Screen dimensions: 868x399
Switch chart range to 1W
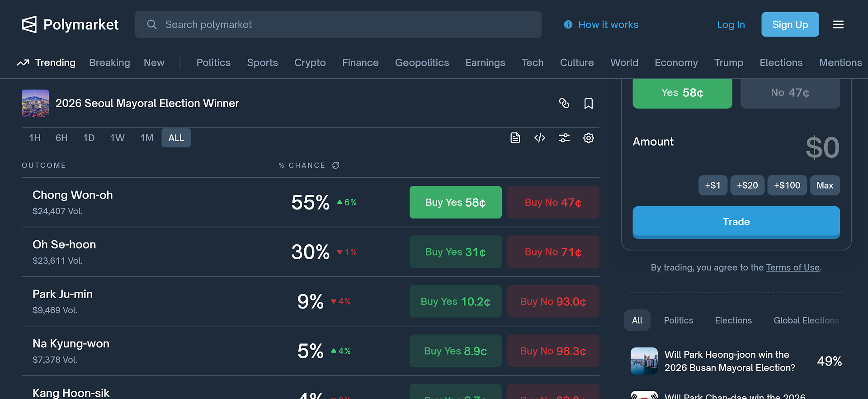117,138
